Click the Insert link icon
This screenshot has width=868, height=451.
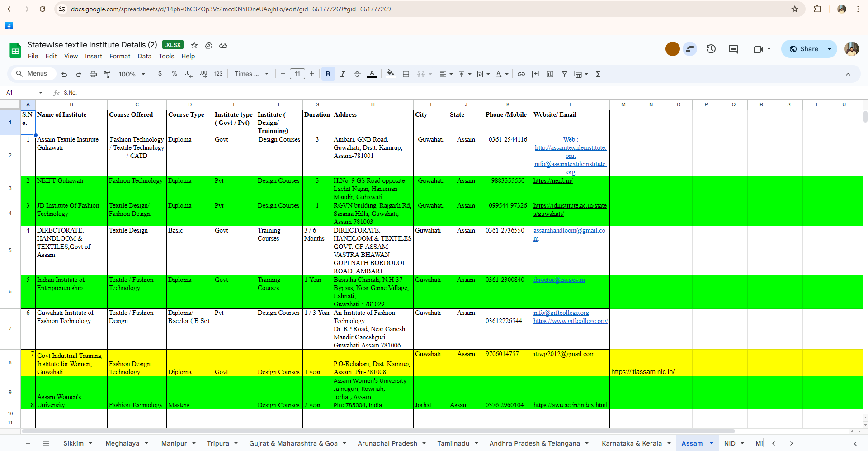point(521,74)
